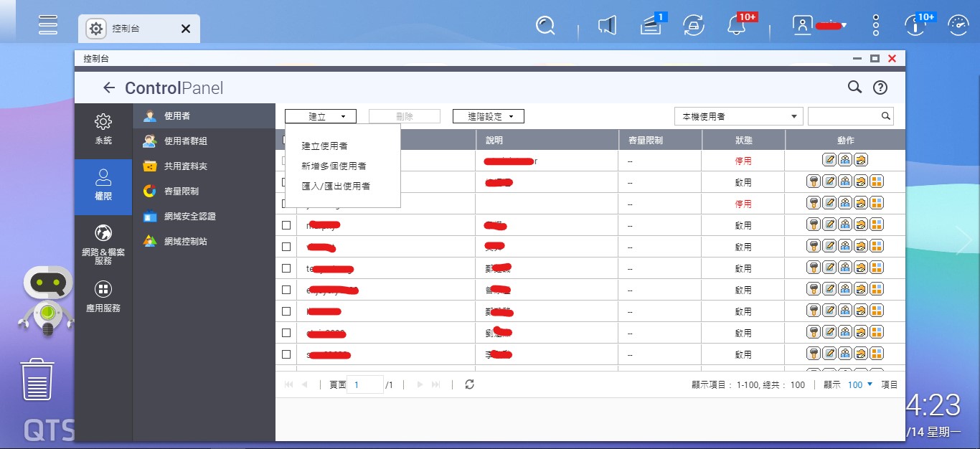Click the user search input field
Viewport: 980px width, 449px height.
tap(844, 116)
